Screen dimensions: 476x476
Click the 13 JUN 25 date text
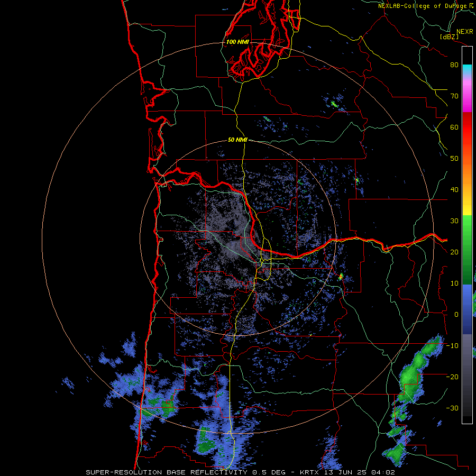[x=345, y=472]
